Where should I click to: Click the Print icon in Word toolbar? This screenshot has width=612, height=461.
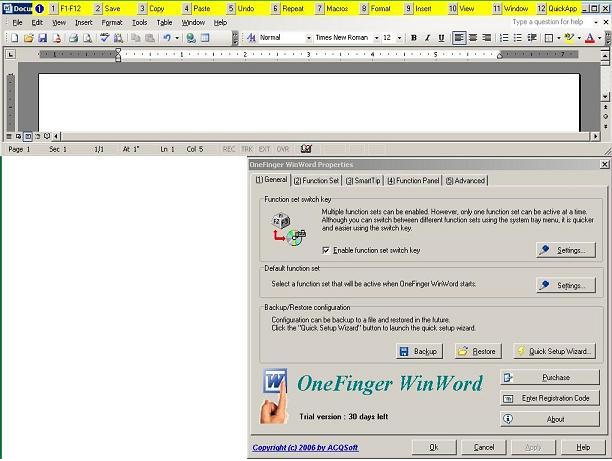[x=73, y=38]
